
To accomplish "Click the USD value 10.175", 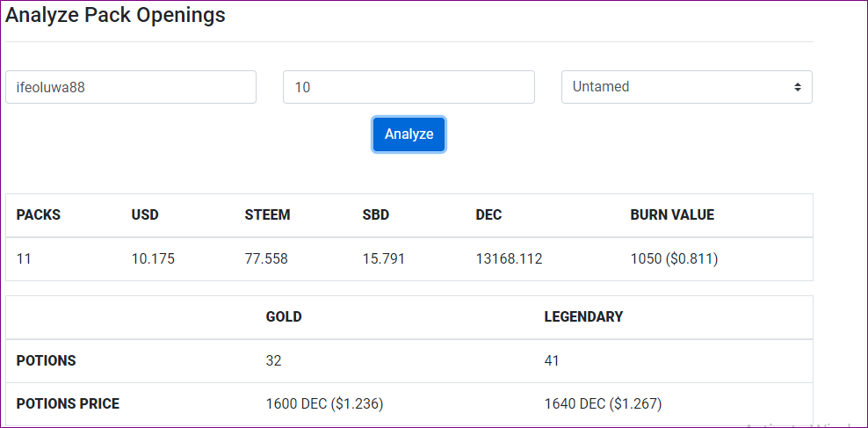I will click(153, 259).
